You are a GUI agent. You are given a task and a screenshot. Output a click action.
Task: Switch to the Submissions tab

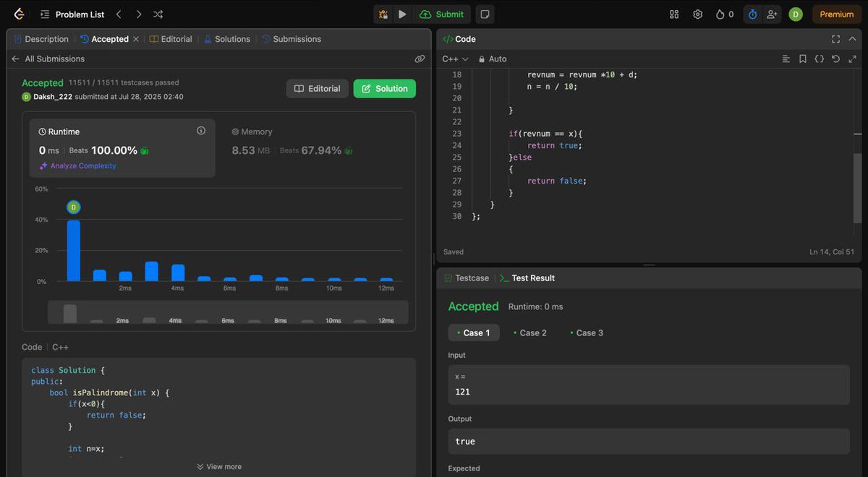click(292, 39)
